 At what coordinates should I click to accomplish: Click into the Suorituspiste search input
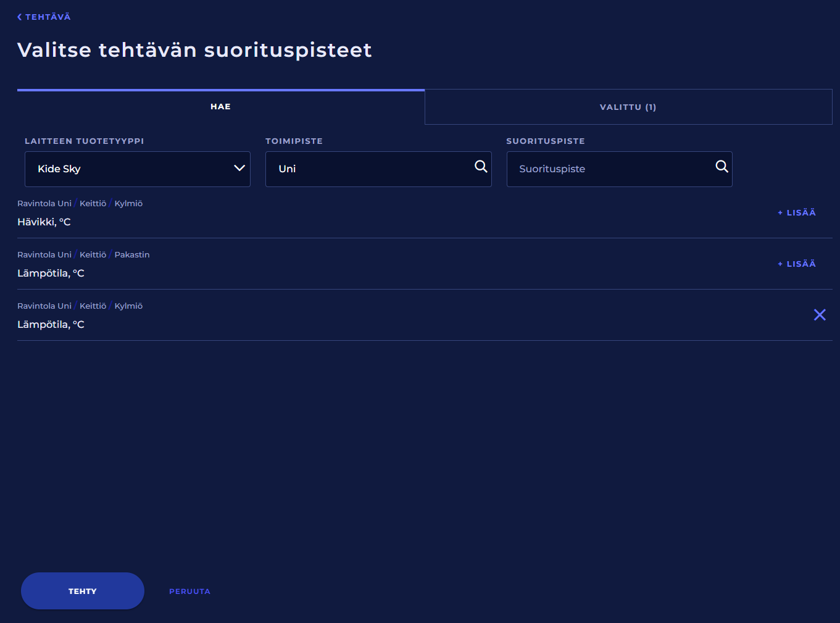pyautogui.click(x=611, y=169)
